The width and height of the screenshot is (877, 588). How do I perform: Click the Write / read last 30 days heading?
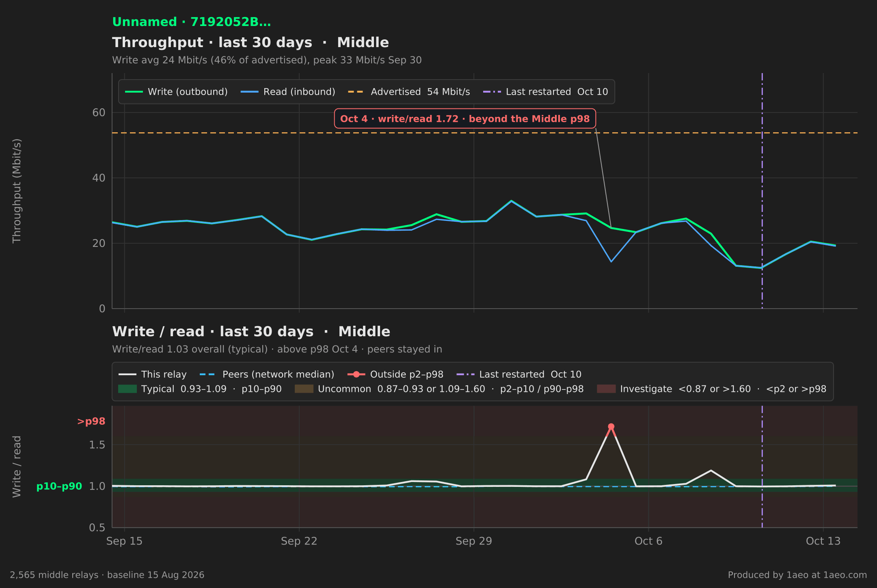click(x=251, y=332)
